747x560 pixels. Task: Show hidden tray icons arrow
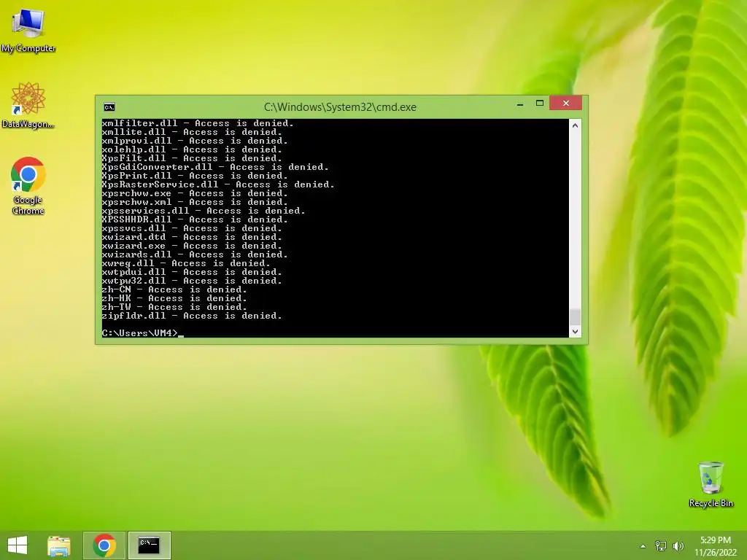click(x=643, y=546)
